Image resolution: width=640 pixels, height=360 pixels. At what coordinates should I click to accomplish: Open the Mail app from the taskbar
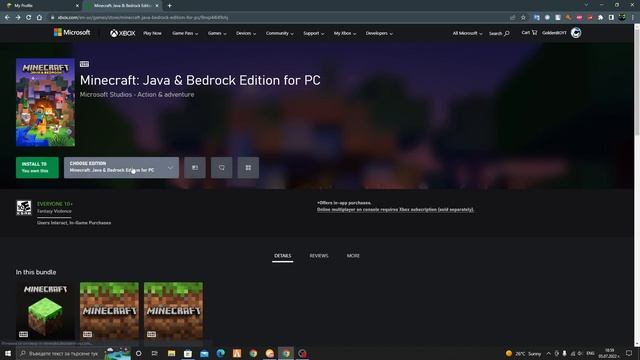204,353
